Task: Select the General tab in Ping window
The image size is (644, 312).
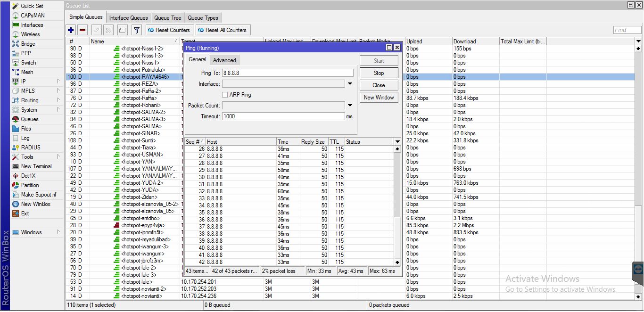Action: (198, 59)
